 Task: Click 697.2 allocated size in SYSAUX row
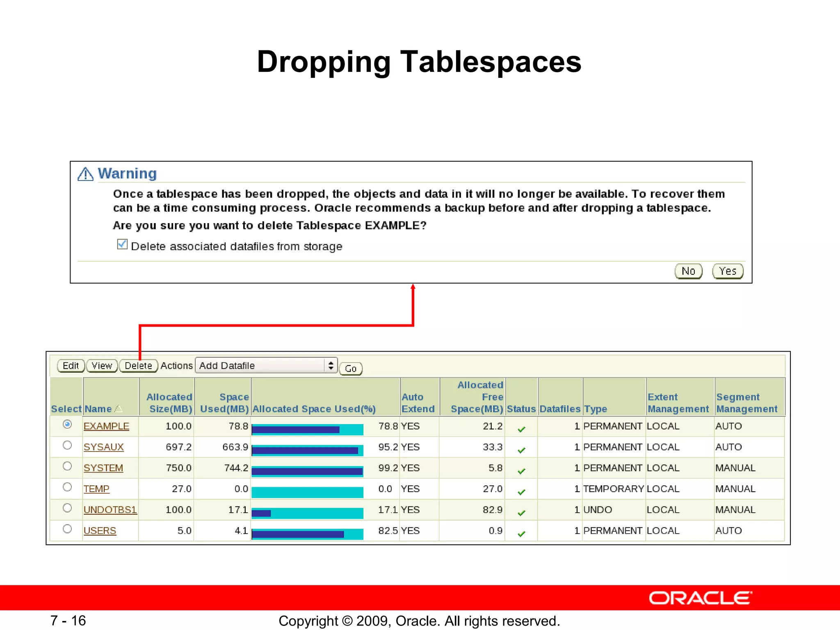(x=178, y=447)
